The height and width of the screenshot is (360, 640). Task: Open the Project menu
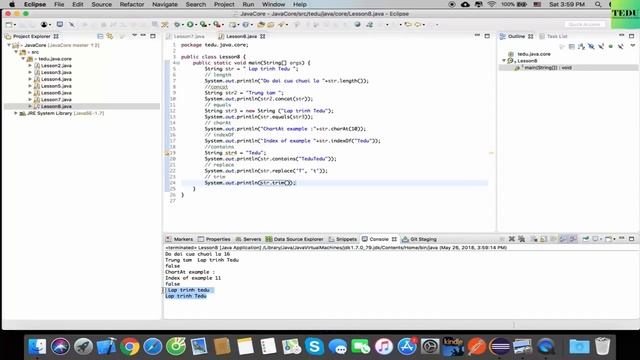(x=224, y=4)
